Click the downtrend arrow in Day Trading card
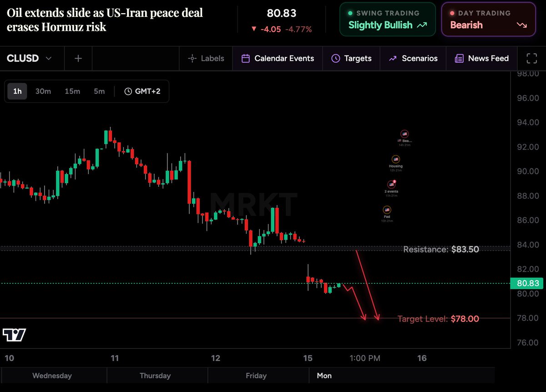The height and width of the screenshot is (392, 546). pyautogui.click(x=521, y=25)
